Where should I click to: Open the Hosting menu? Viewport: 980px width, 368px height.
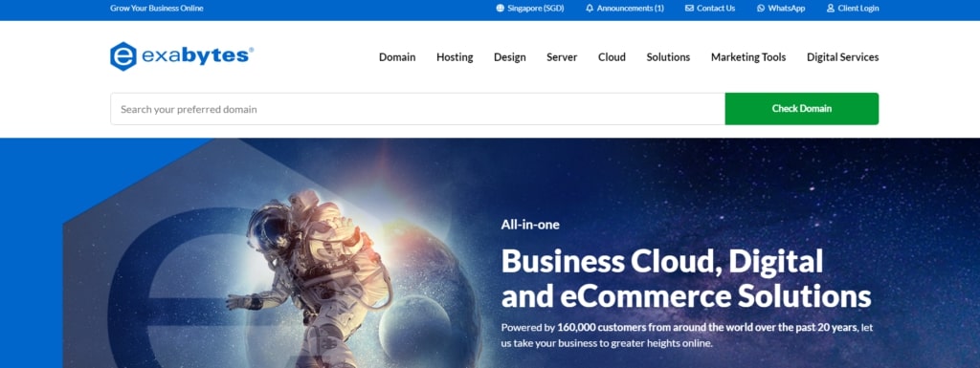(x=455, y=56)
